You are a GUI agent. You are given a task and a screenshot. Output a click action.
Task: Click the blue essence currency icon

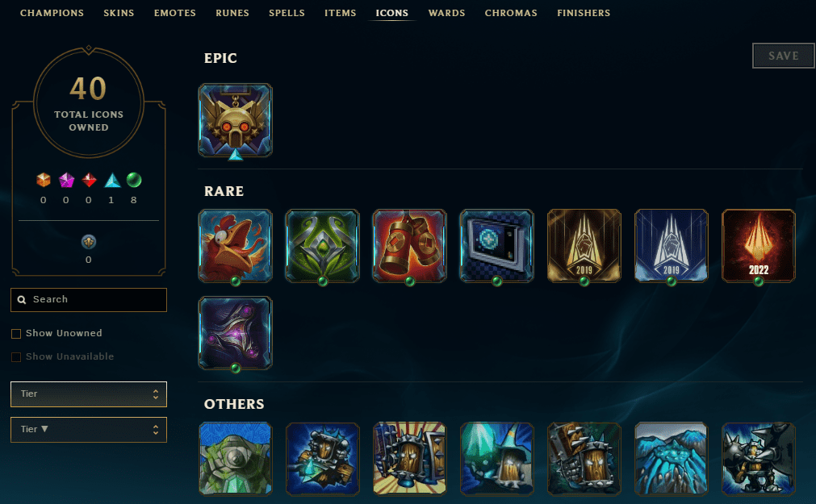89,242
